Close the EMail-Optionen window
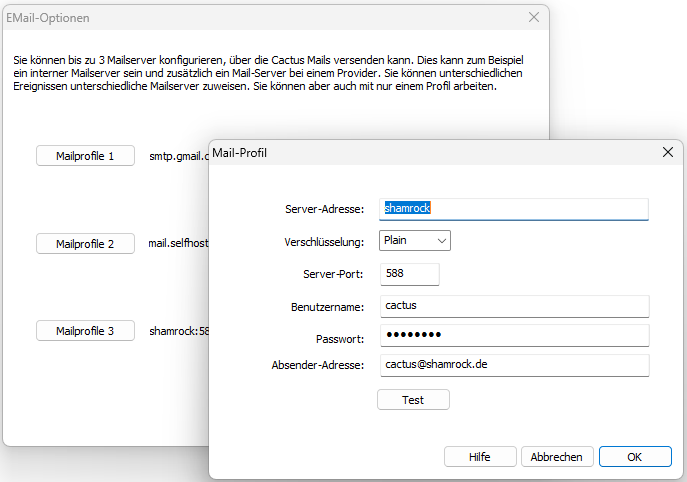 coord(534,17)
